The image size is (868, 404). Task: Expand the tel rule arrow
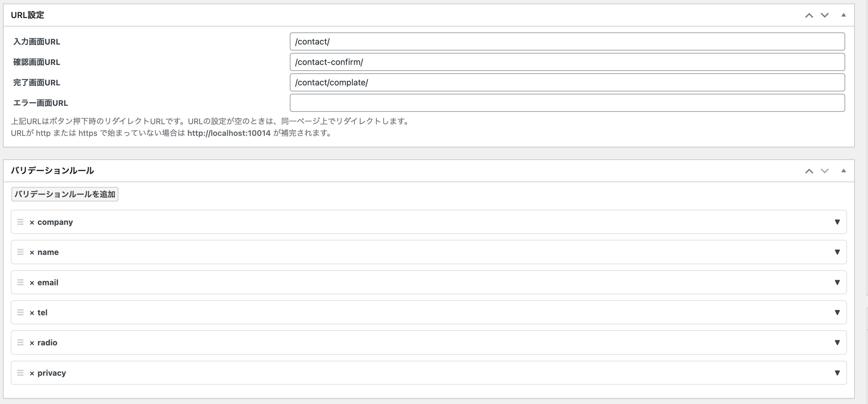[837, 312]
